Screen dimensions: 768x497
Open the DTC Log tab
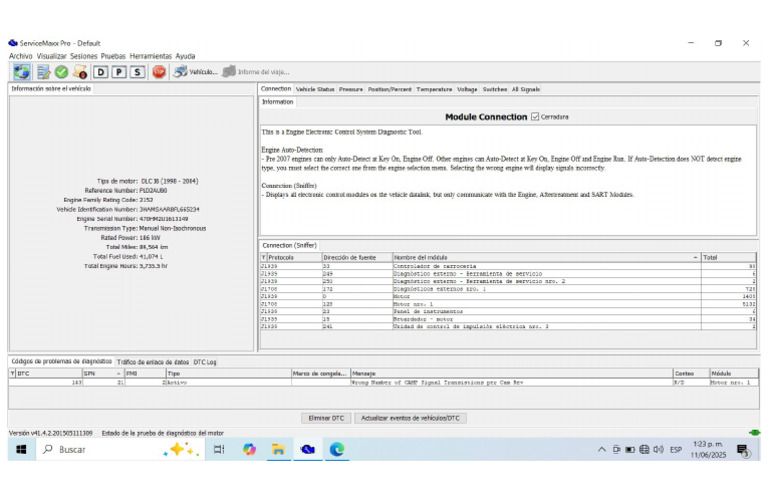click(x=205, y=362)
